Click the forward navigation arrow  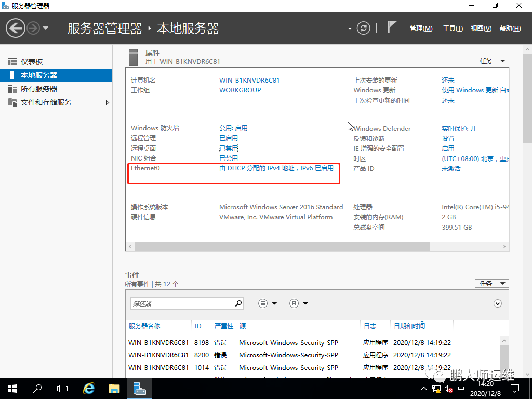point(33,28)
